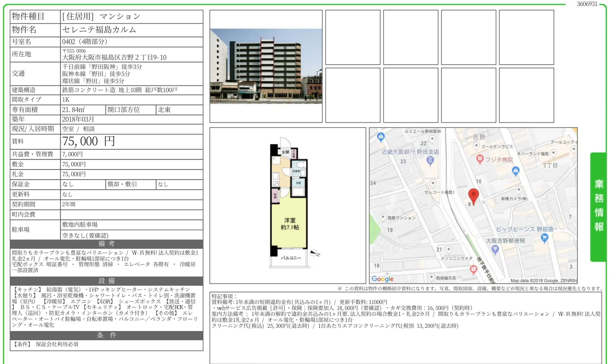This screenshot has height=364, width=611.
Task: Click the gray pin beside 西野マンション
Action: coord(383,217)
